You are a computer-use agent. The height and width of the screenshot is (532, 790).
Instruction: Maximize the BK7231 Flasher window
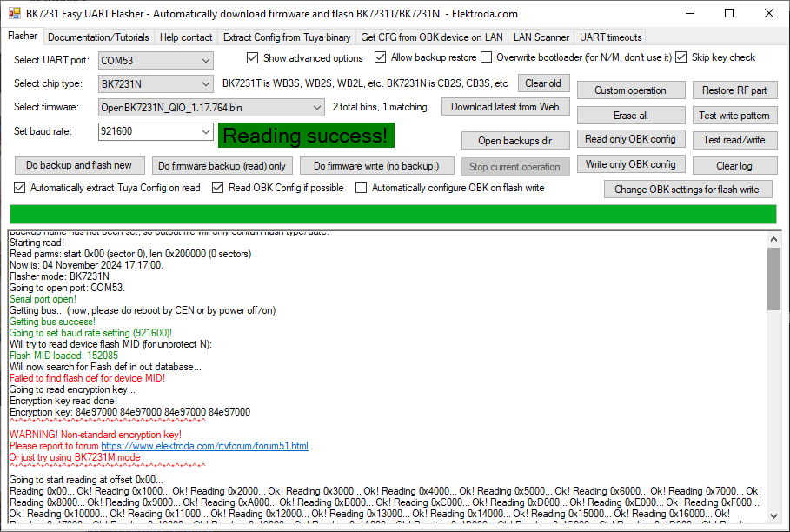click(x=729, y=14)
